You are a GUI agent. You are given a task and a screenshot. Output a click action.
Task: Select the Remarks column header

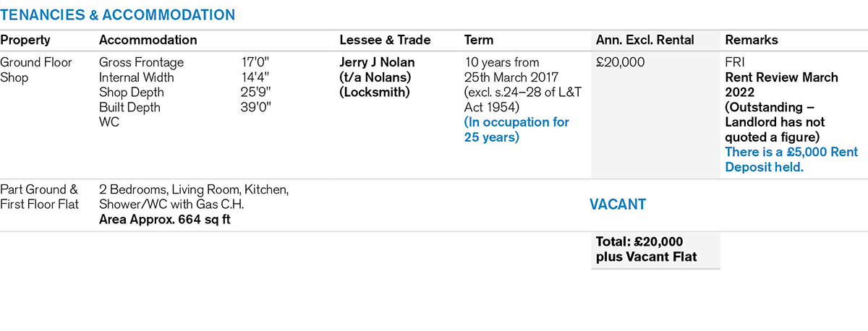tap(750, 40)
